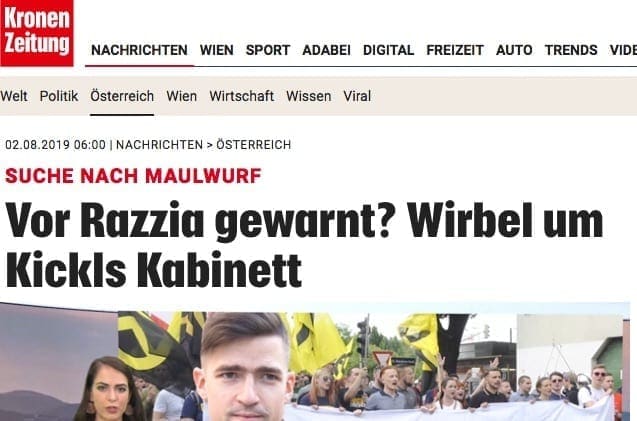Select the Österreich subcategory tab
The width and height of the screenshot is (637, 421).
pos(122,96)
